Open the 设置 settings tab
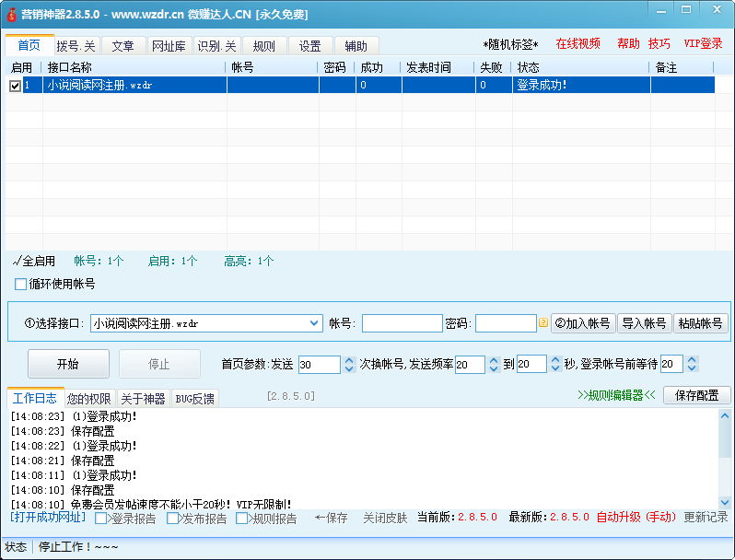Viewport: 735px width, 560px height. (310, 46)
